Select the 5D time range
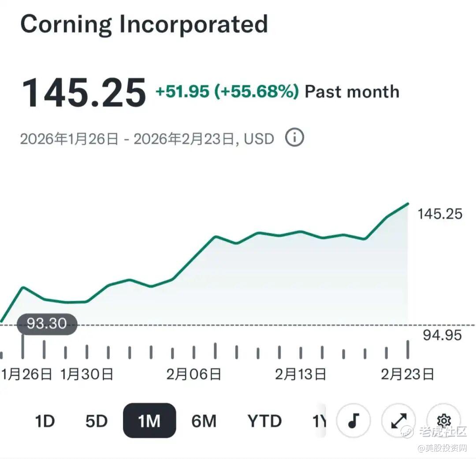 point(97,422)
